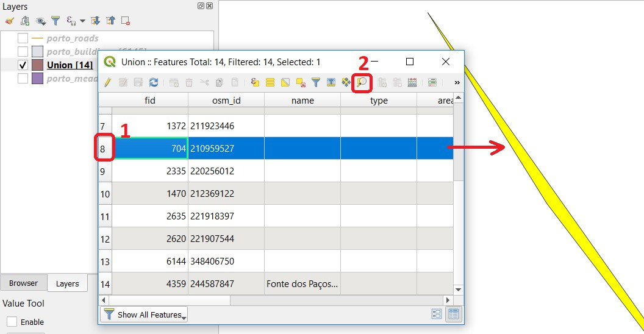Float the Layers panel

[201, 5]
